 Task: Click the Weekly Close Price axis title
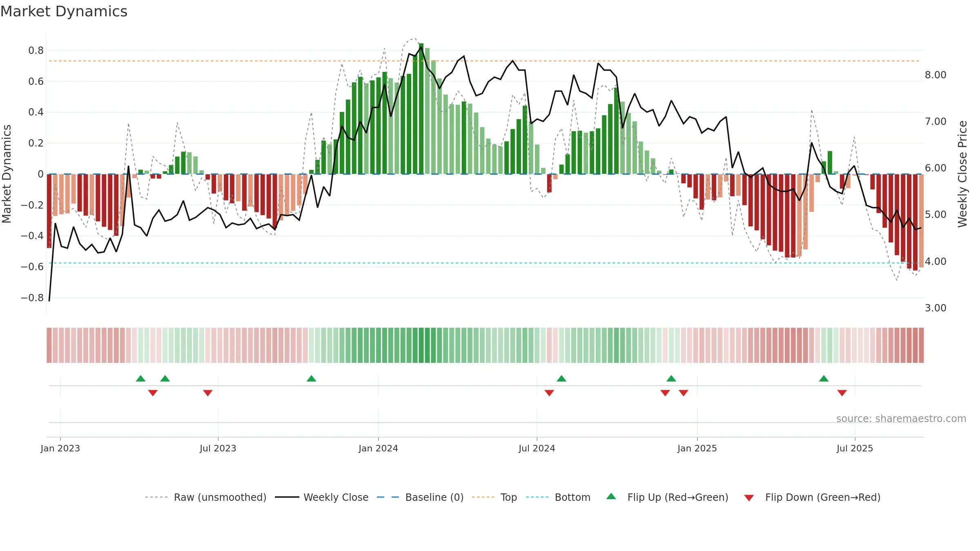pos(962,174)
